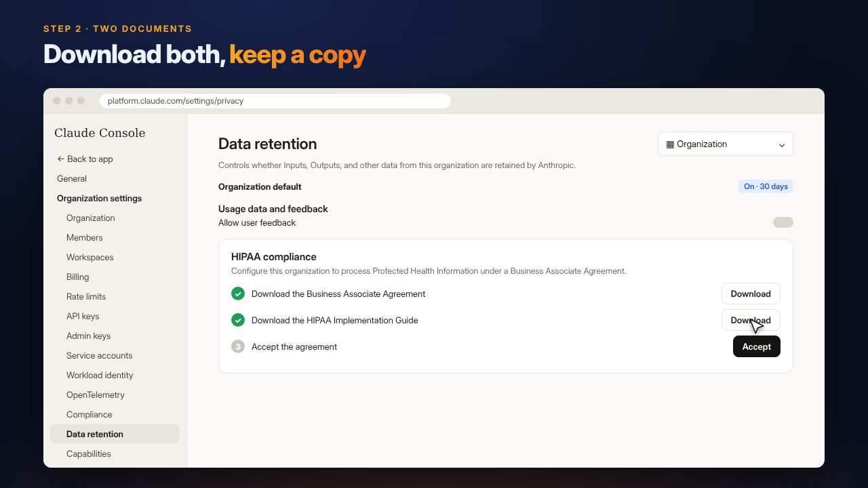Open the Workspaces settings page

[x=90, y=257]
